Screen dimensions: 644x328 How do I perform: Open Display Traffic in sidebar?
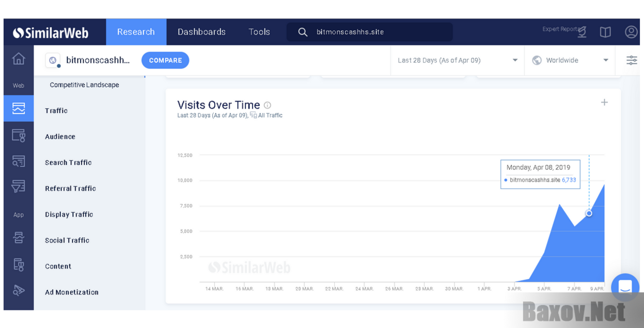pyautogui.click(x=69, y=215)
